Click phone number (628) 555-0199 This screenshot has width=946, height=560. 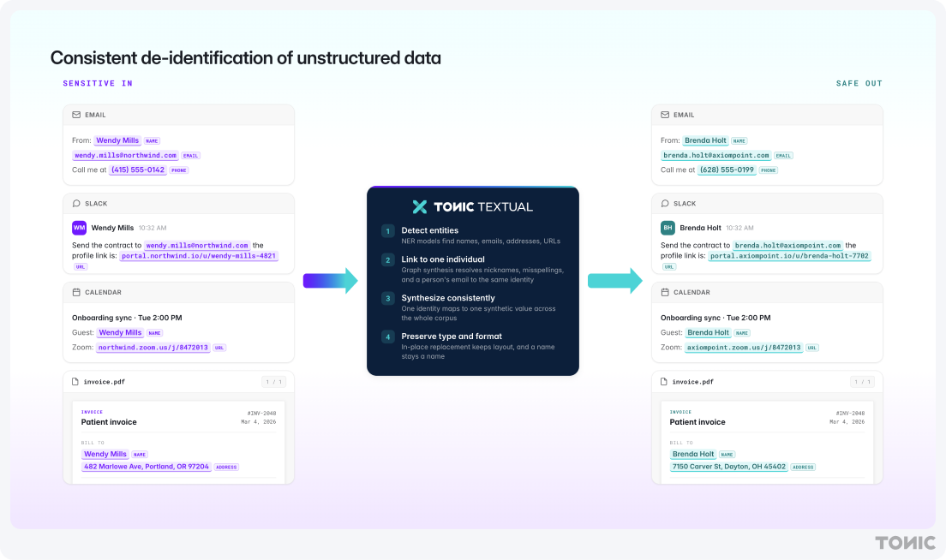(x=727, y=170)
